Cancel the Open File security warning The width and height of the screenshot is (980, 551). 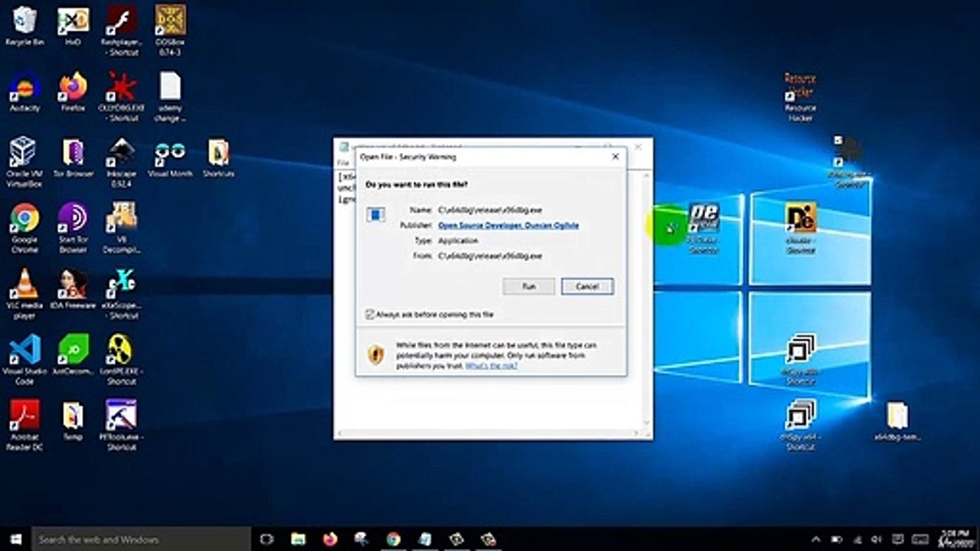pyautogui.click(x=587, y=286)
